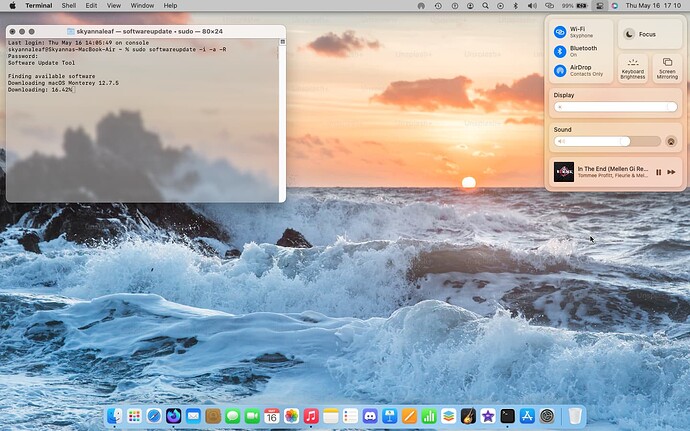The height and width of the screenshot is (431, 690).
Task: Click Downloading macOS Monterey 12.7.5 text
Action: 63,83
